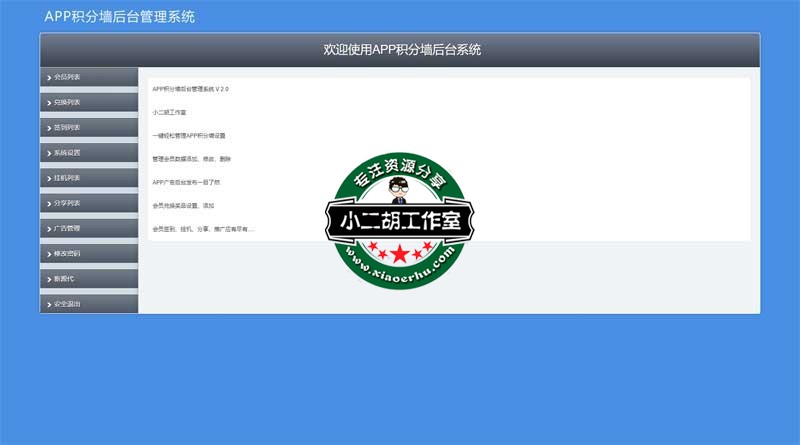Open the sidebar item between 修改密码 and 安全退出
The width and height of the screenshot is (800, 445).
[65, 279]
